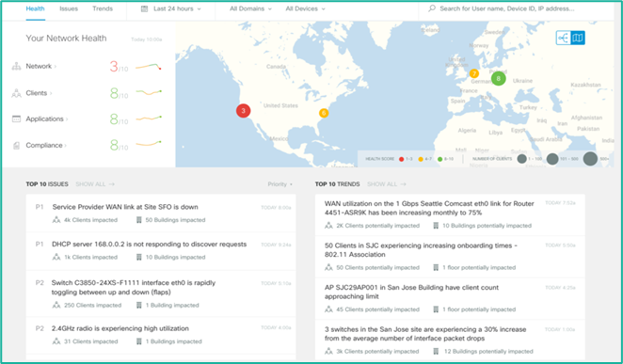Open the Priority sort dropdown
The image size is (623, 364).
(x=280, y=184)
